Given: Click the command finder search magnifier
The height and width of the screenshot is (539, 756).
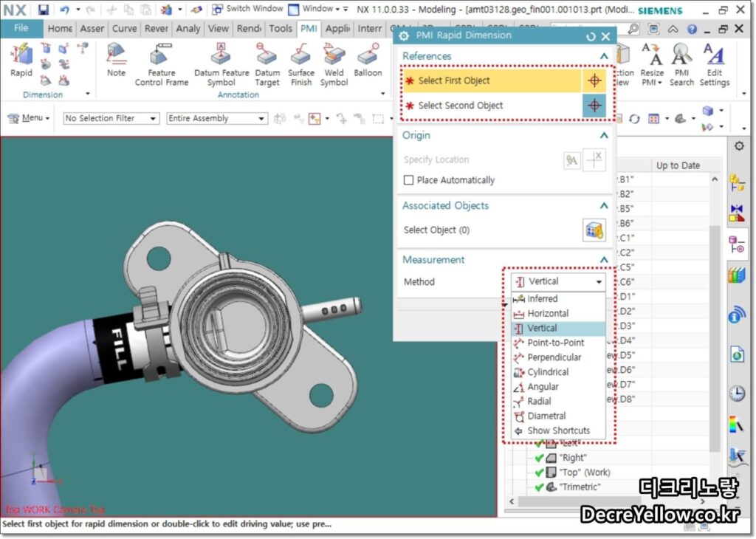Looking at the screenshot, I should click(x=633, y=29).
